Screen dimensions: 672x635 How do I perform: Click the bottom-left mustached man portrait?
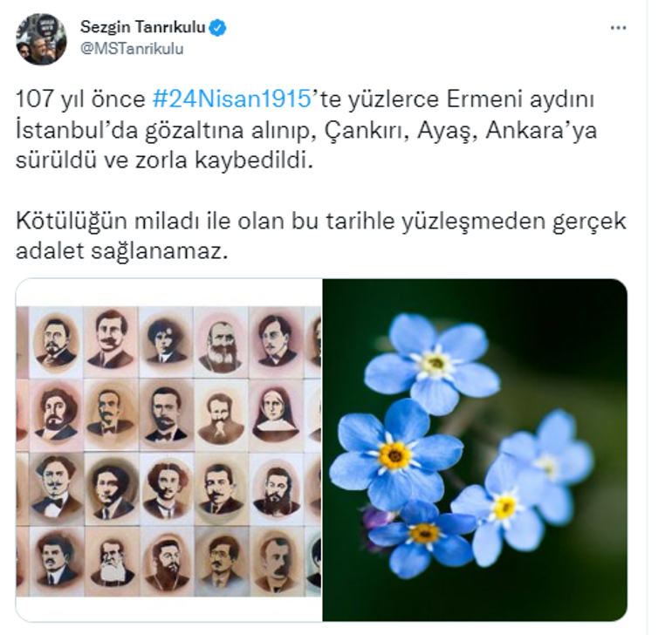tap(56, 561)
